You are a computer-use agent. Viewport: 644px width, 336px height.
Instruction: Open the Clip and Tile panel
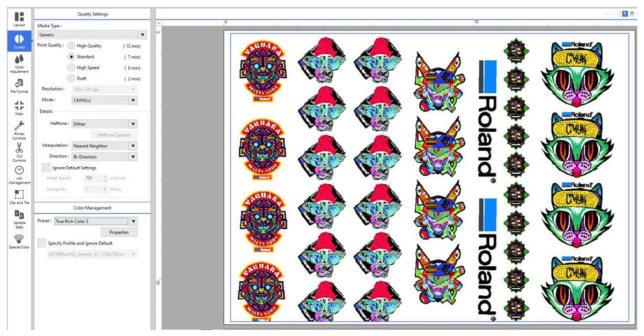pos(19,197)
